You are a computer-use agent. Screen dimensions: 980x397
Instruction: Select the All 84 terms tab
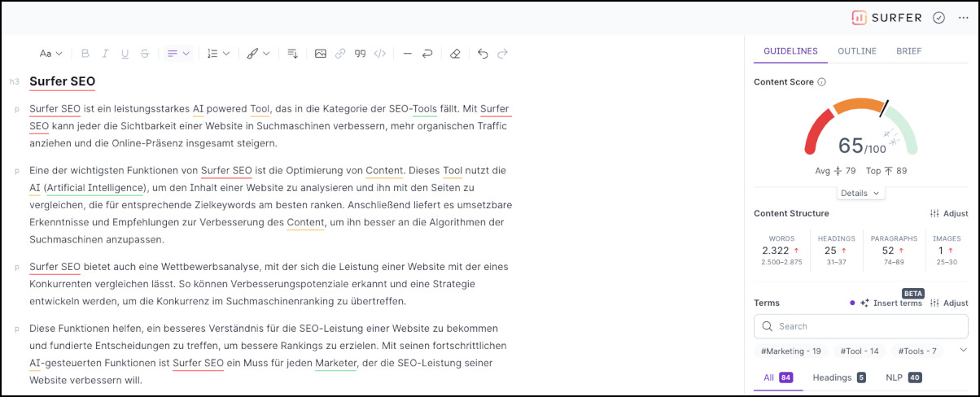[x=778, y=377]
